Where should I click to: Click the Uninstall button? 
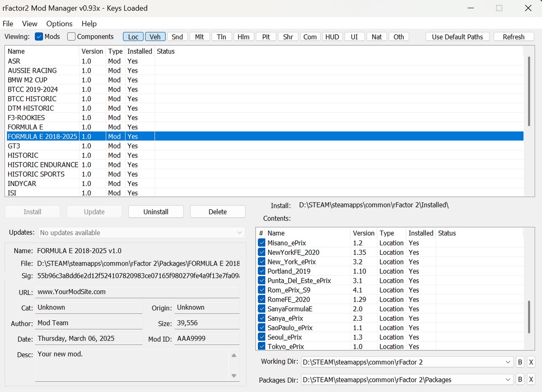(x=156, y=212)
